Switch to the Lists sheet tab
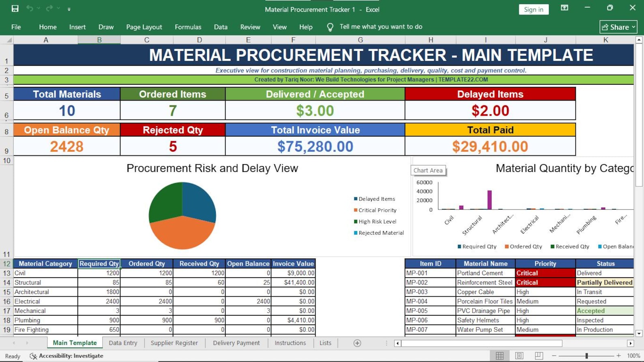 (x=325, y=343)
